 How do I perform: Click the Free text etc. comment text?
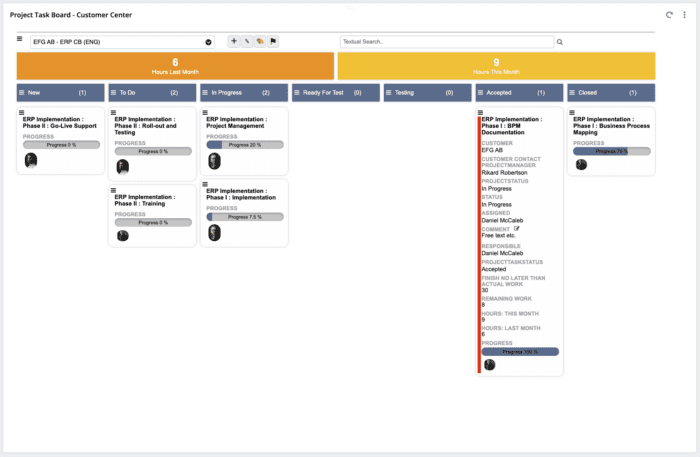tap(499, 236)
